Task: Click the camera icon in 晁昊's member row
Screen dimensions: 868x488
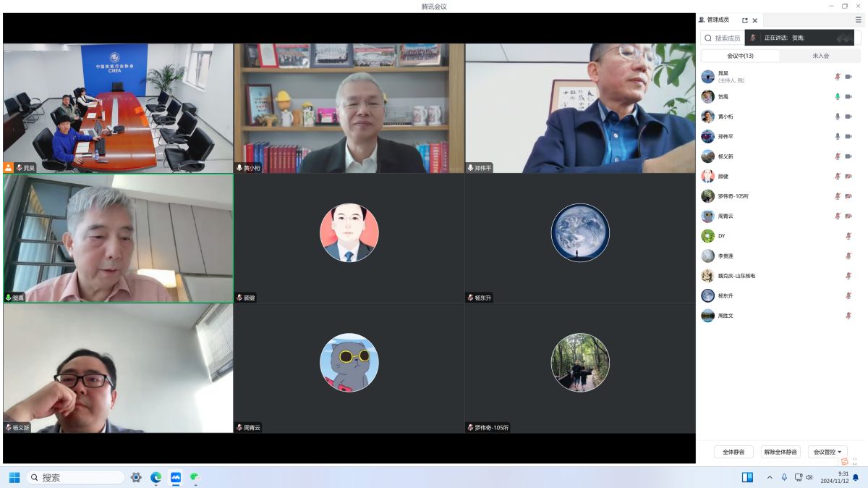Action: [848, 76]
